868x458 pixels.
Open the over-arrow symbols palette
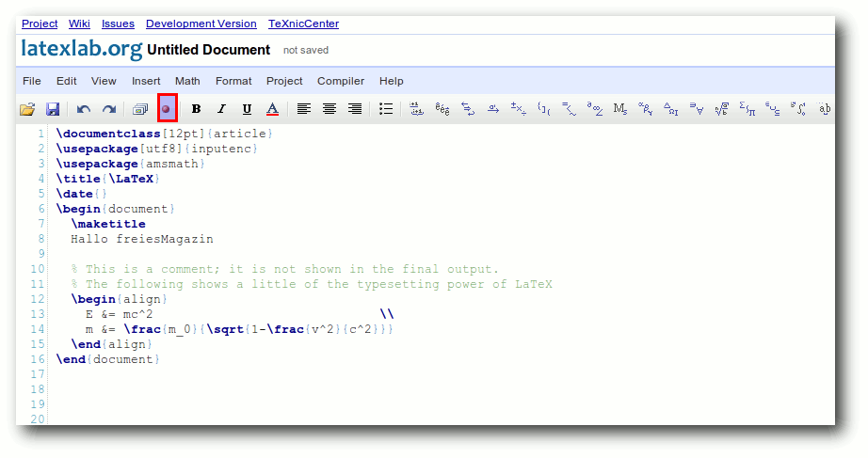pos(493,109)
